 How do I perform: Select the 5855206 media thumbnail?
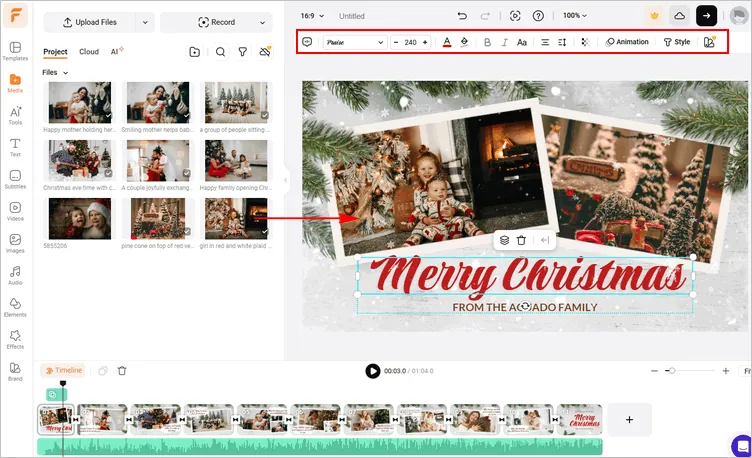click(80, 219)
